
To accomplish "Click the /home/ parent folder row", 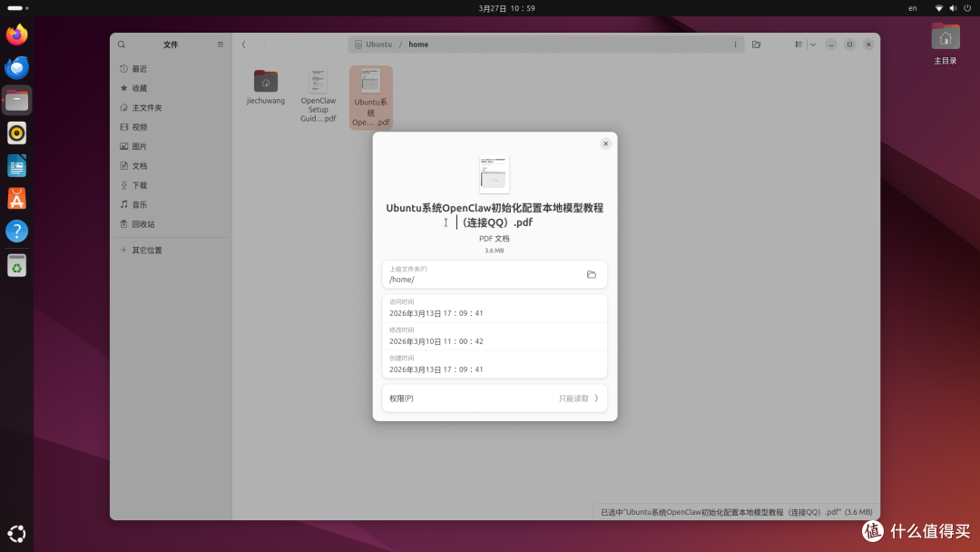I will 495,274.
